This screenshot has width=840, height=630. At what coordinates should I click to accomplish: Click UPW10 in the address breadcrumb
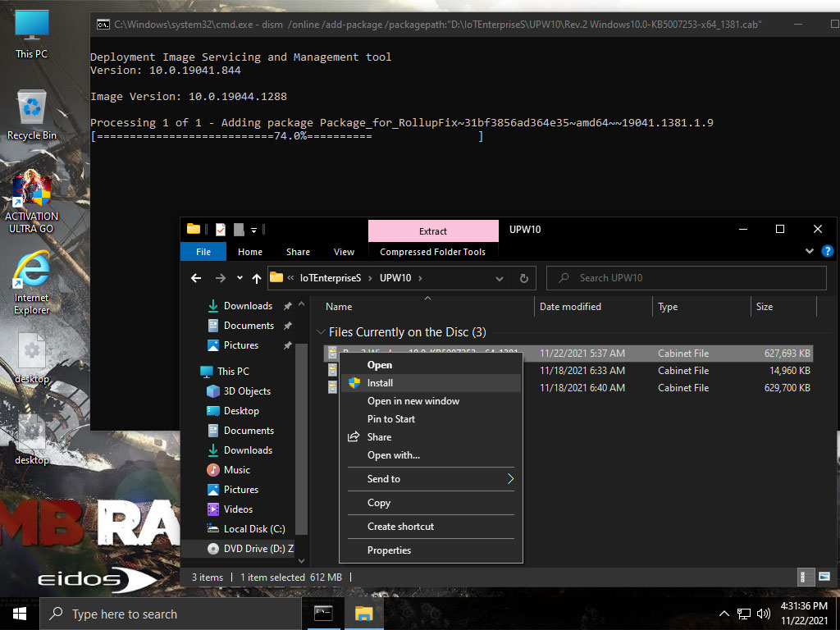[x=395, y=278]
